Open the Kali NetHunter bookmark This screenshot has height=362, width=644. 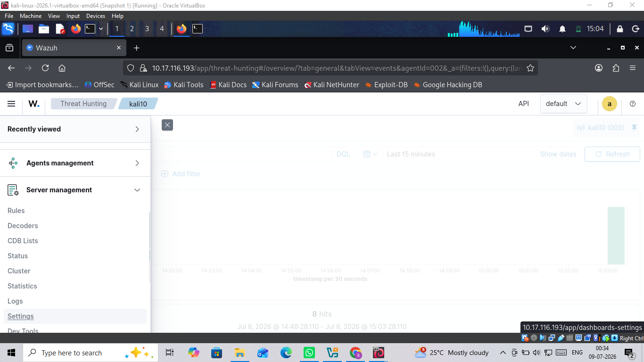tap(331, 85)
